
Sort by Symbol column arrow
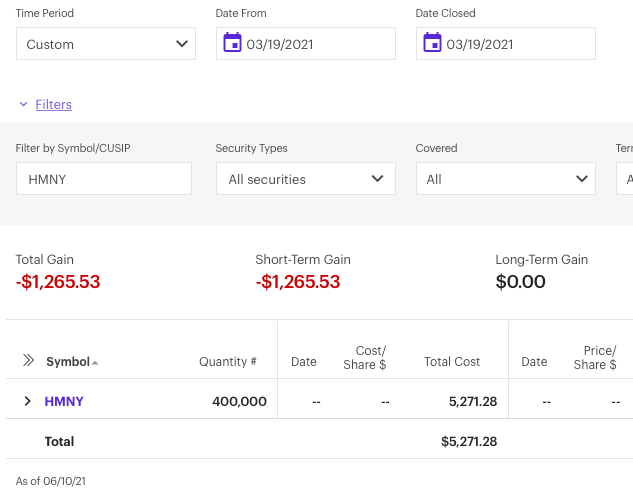pos(95,363)
